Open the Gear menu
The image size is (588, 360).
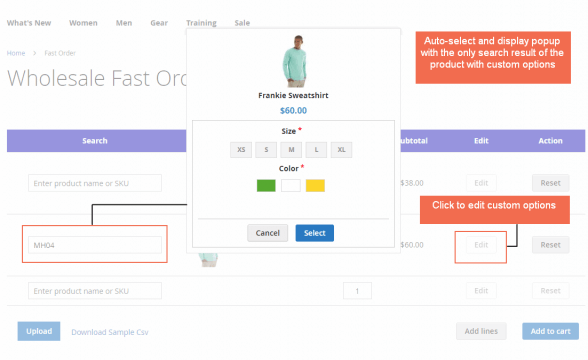coord(159,23)
